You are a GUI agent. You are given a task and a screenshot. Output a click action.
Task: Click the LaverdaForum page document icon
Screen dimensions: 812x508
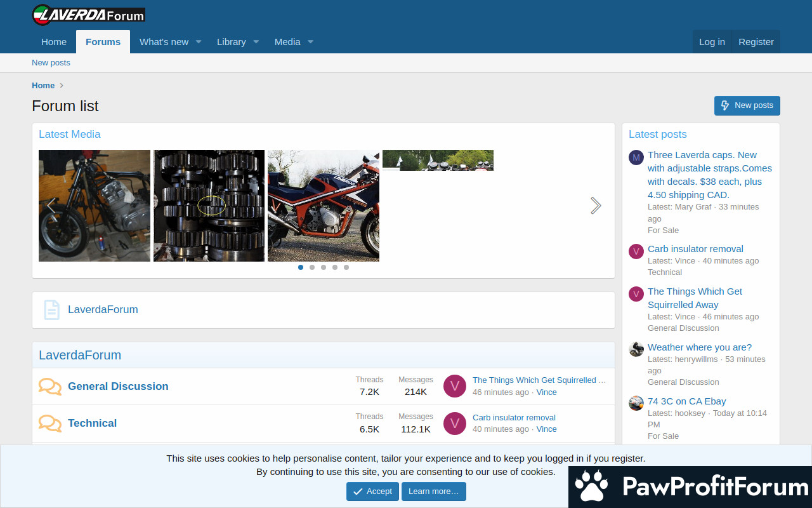click(51, 310)
